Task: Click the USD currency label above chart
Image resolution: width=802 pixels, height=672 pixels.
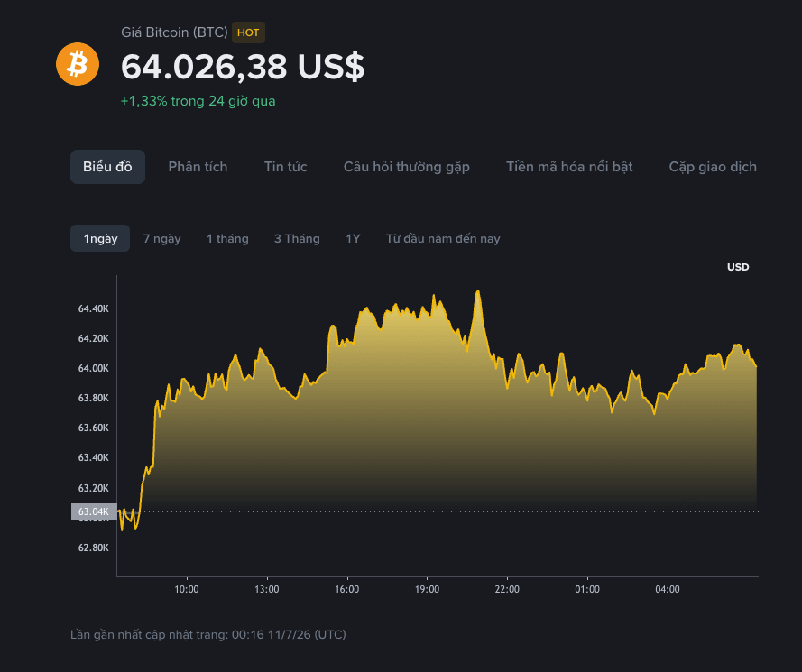Action: pos(738,267)
